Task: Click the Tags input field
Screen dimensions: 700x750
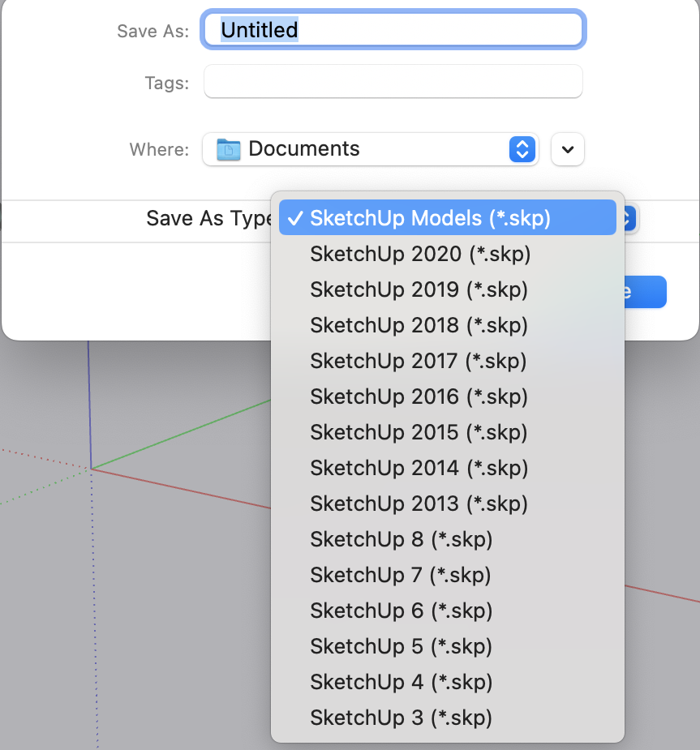Action: tap(393, 82)
